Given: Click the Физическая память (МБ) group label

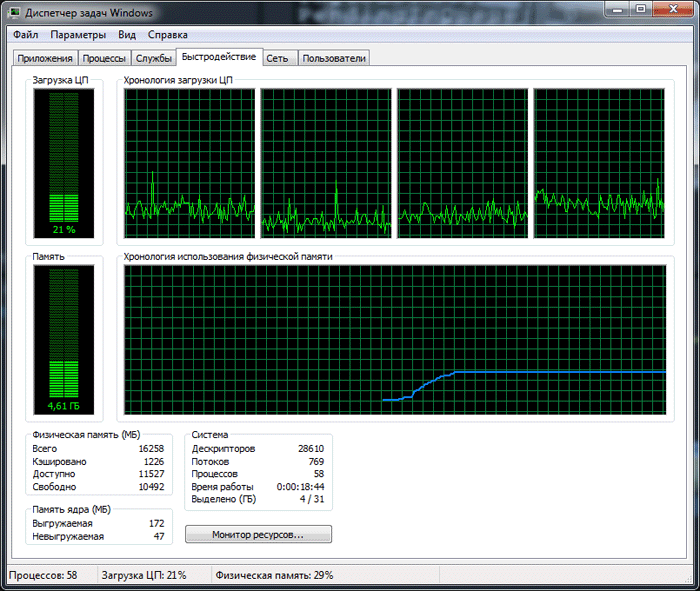Looking at the screenshot, I should tap(86, 435).
